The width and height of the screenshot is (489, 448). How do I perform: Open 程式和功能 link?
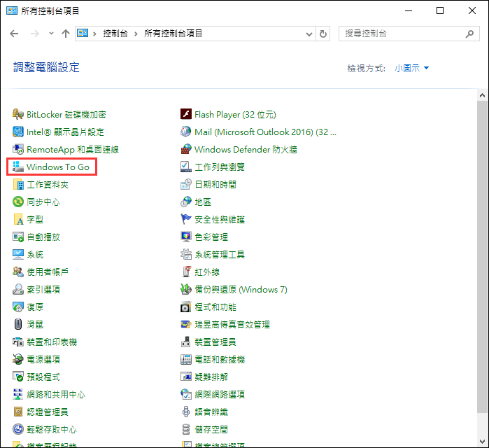(x=215, y=307)
